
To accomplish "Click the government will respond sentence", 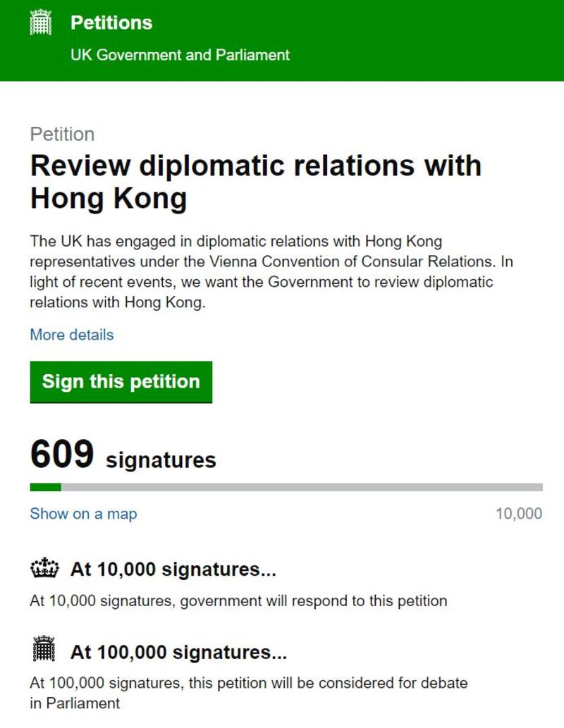I will [x=238, y=601].
